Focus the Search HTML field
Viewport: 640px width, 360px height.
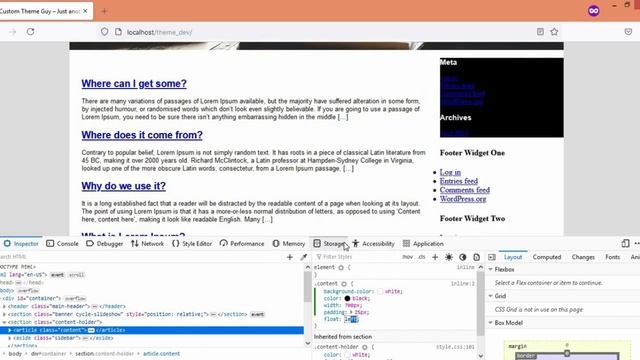pos(141,257)
